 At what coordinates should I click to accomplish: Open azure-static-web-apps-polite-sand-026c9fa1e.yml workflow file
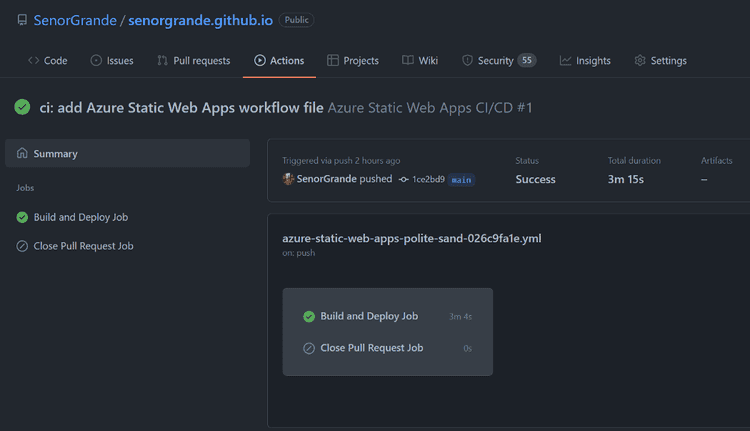pyautogui.click(x=412, y=238)
